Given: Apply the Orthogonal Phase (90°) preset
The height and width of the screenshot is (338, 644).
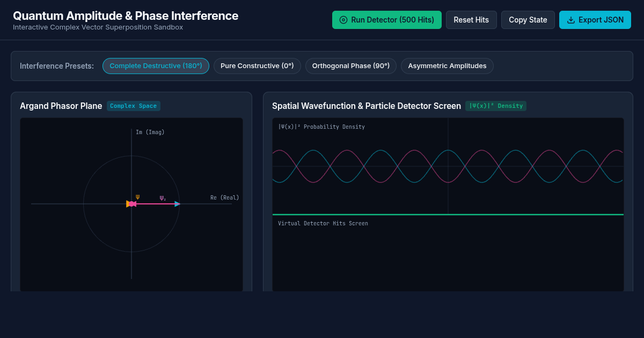Looking at the screenshot, I should (351, 66).
